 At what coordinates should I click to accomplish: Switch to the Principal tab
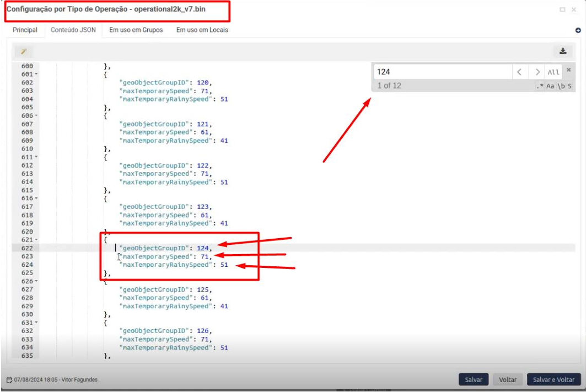tap(25, 30)
